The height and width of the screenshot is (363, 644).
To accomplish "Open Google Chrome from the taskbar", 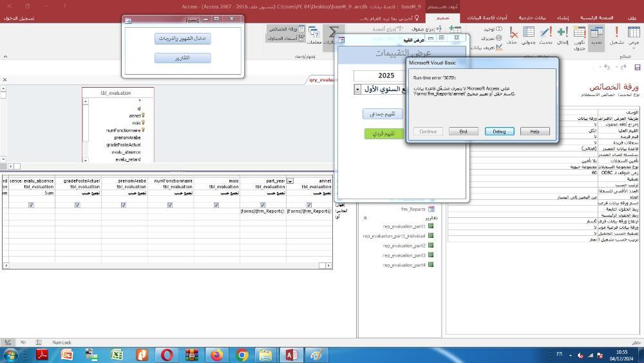I will (242, 355).
